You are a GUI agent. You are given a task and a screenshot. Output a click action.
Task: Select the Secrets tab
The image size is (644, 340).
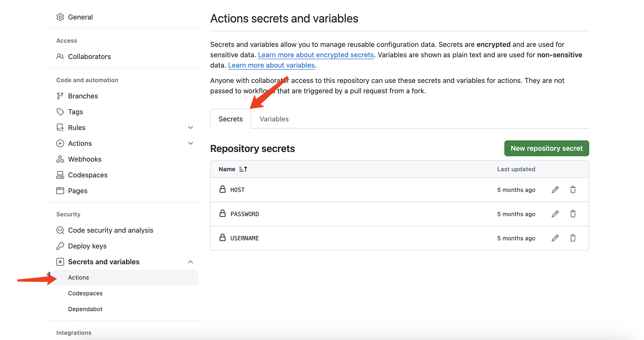230,119
